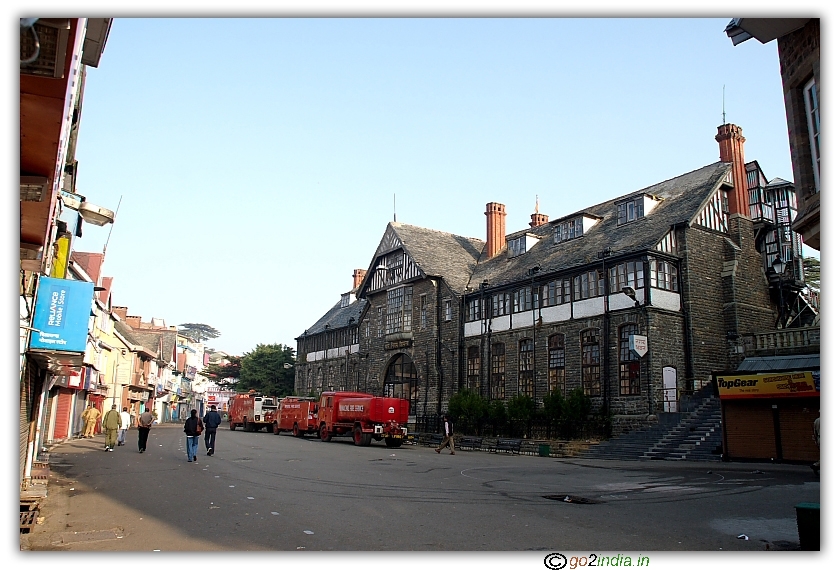Click the red-and-white truck farthest down the street

[253, 410]
